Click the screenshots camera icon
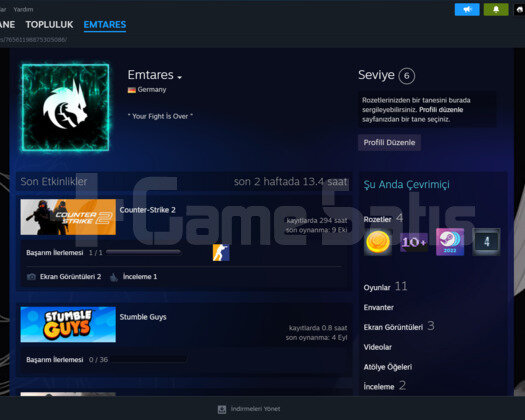Screen dimensions: 525x420 (x=31, y=277)
